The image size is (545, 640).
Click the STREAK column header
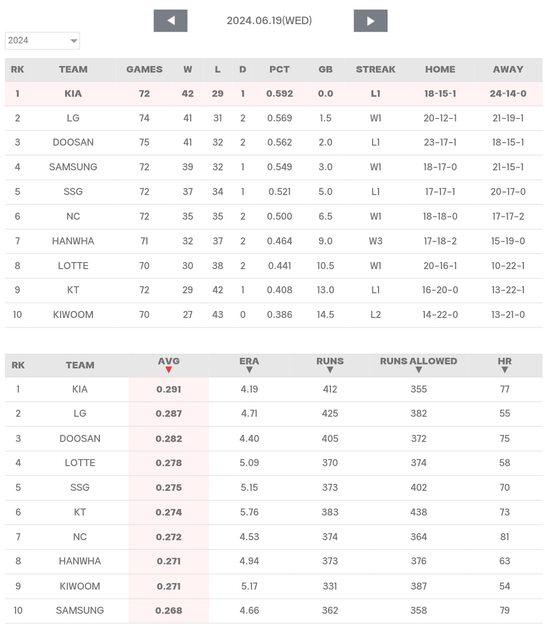click(x=375, y=69)
